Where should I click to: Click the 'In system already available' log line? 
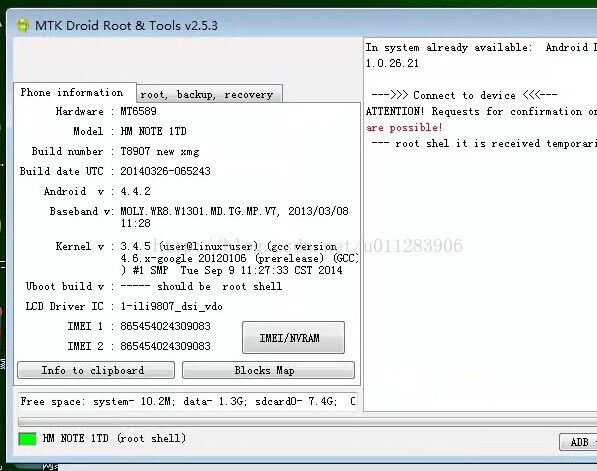pos(481,47)
